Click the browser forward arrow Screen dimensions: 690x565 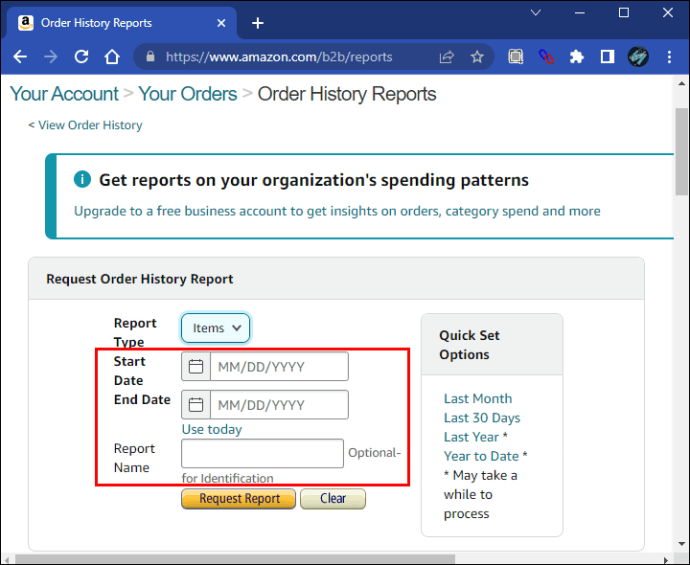tap(51, 57)
